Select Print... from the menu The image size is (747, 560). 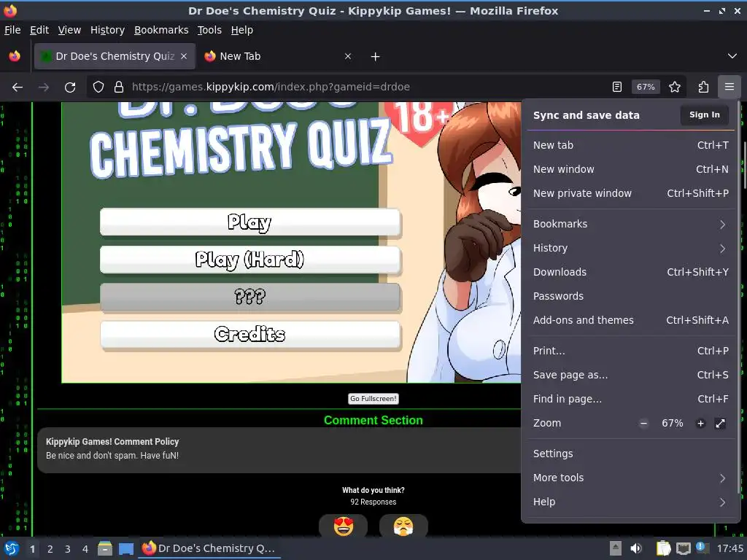click(630, 351)
